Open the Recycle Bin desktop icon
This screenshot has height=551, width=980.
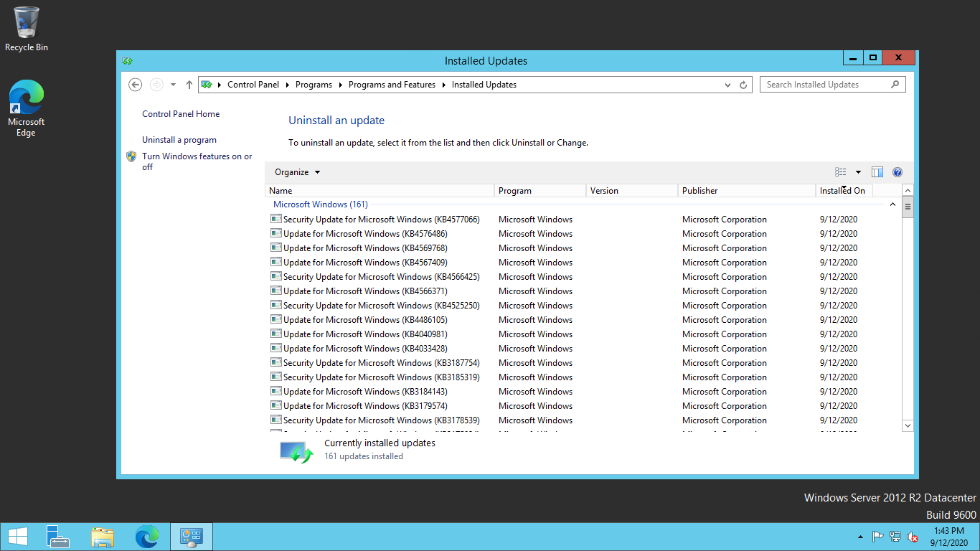click(x=27, y=29)
